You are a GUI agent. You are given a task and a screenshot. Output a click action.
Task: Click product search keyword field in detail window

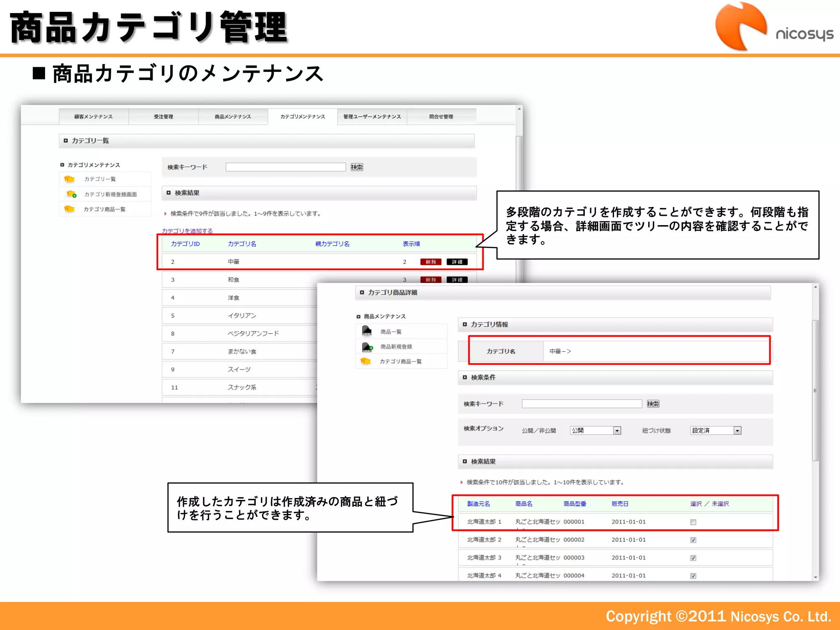(x=582, y=404)
